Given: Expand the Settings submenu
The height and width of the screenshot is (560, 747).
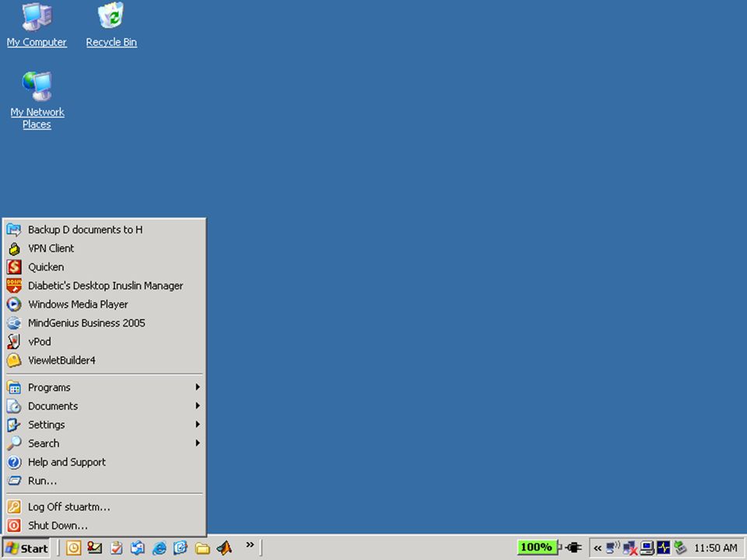Looking at the screenshot, I should click(104, 425).
